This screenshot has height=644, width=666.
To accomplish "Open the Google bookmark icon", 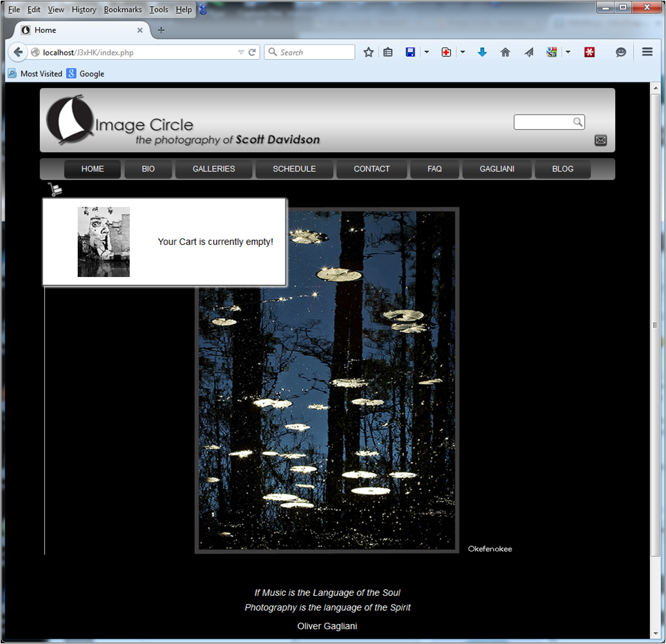I will click(71, 73).
